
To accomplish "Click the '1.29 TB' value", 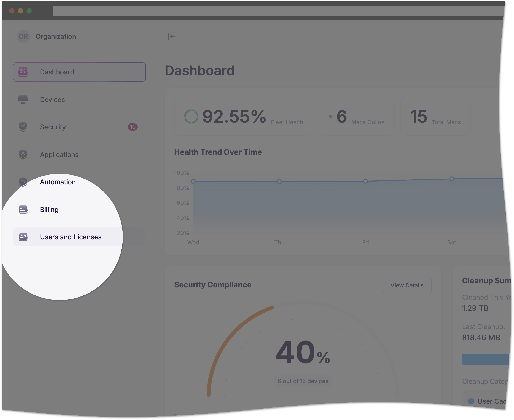I will coord(475,308).
